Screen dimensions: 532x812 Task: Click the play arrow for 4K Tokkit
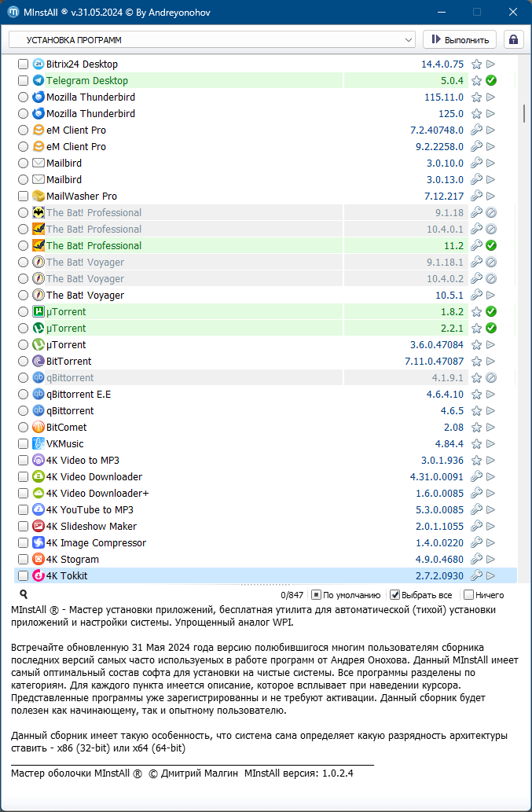[x=491, y=576]
